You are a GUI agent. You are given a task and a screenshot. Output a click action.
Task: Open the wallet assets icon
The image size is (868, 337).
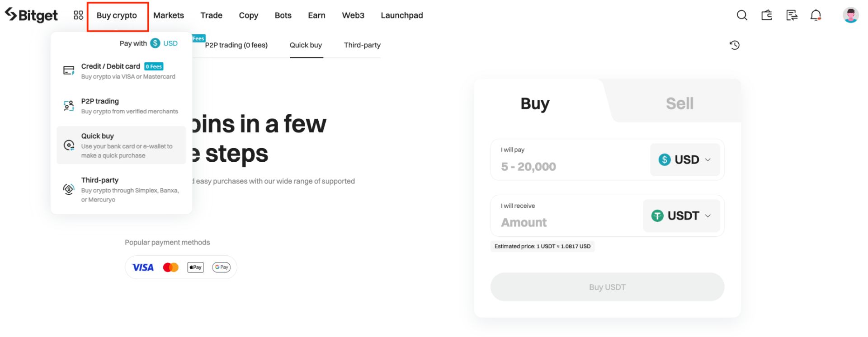[767, 15]
